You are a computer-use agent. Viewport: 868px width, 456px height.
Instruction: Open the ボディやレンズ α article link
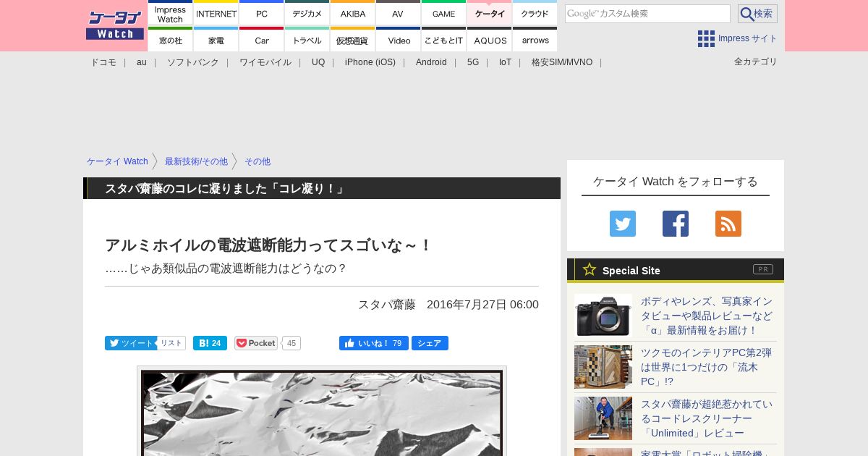click(x=707, y=316)
